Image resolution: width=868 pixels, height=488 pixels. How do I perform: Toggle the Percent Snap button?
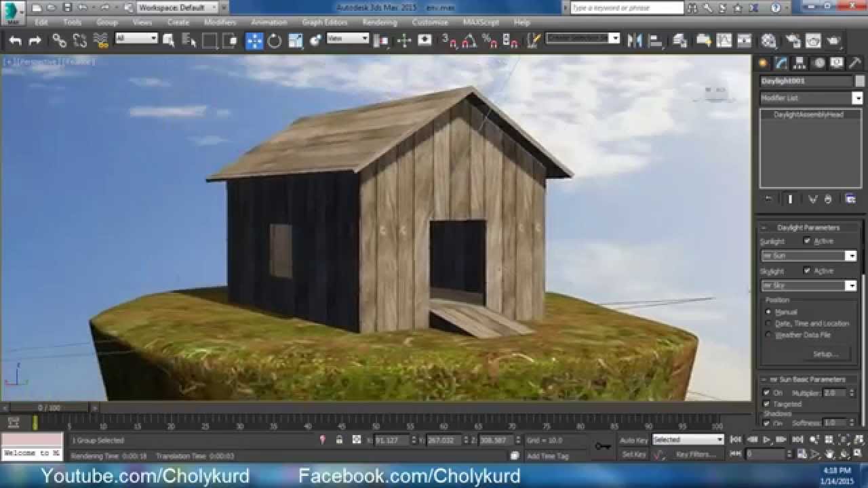489,41
